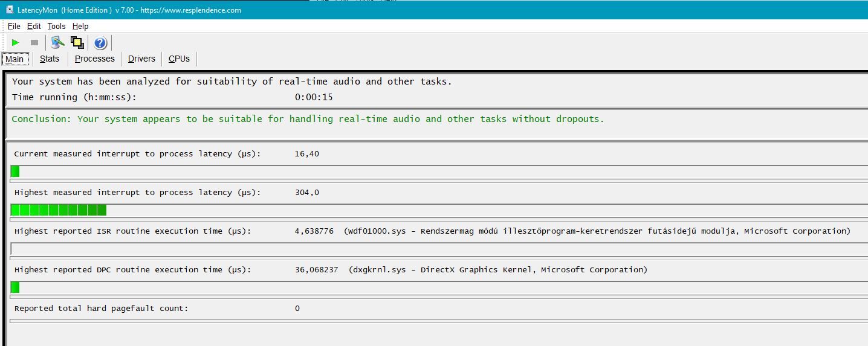This screenshot has height=346, width=868.
Task: Click the empty ISR execution time bar
Action: pos(439,249)
